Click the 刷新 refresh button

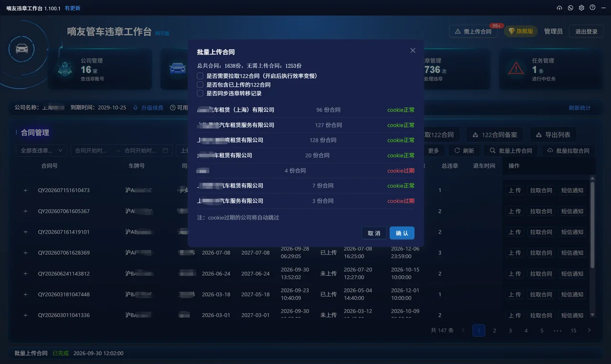(464, 151)
